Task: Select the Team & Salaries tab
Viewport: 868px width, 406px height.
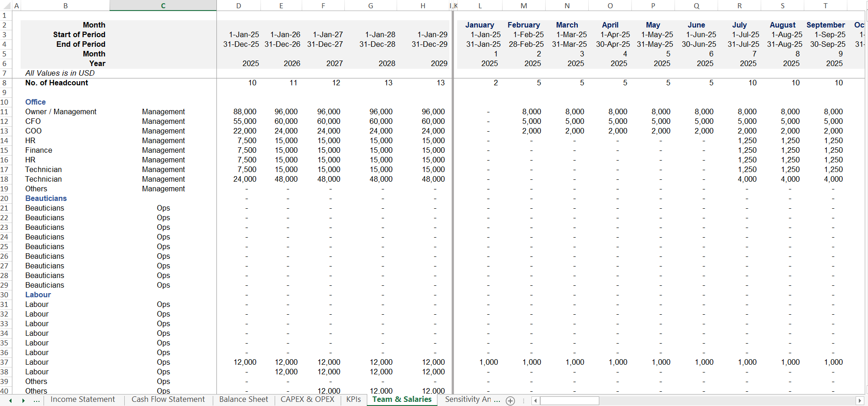Action: (402, 400)
